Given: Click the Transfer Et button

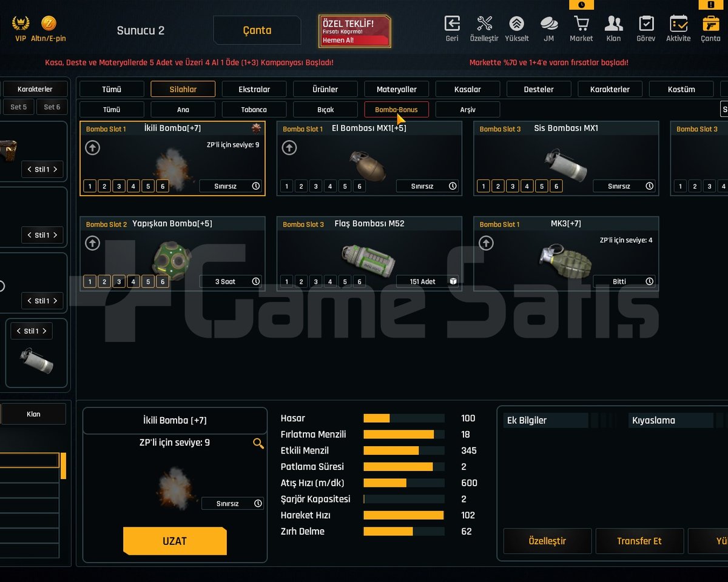Looking at the screenshot, I should [x=639, y=541].
